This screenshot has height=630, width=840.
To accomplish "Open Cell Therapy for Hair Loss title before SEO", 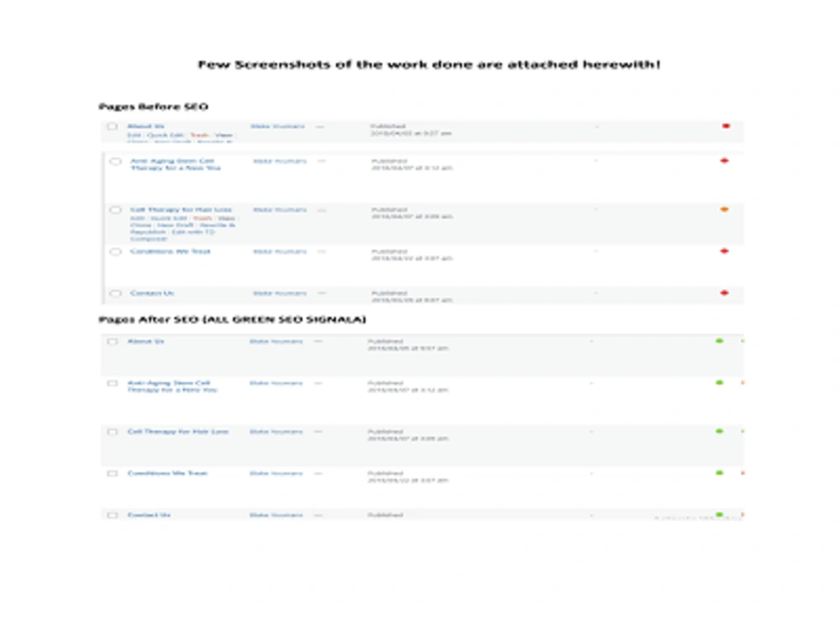I will click(x=181, y=209).
